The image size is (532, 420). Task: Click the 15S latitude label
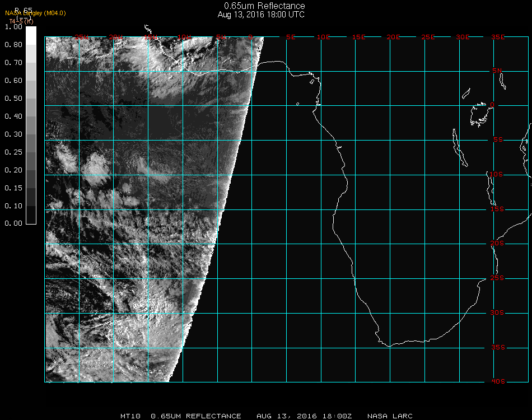(497, 209)
